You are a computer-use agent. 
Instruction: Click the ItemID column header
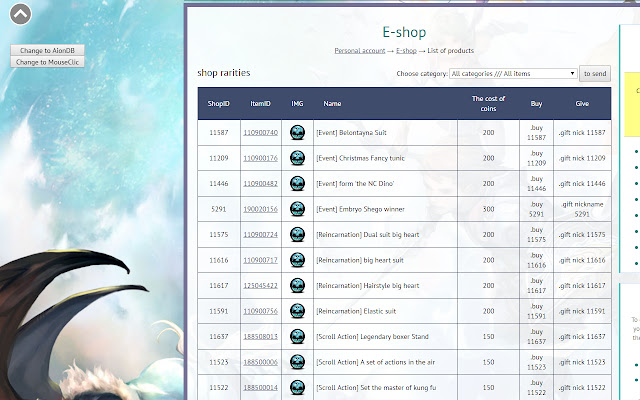260,104
